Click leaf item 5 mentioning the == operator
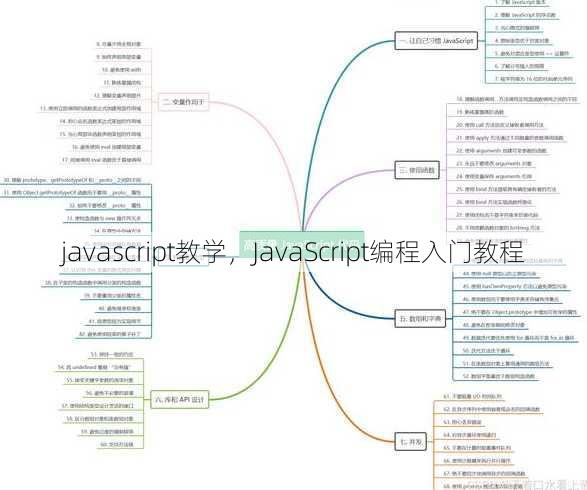The width and height of the screenshot is (587, 490). coord(531,54)
